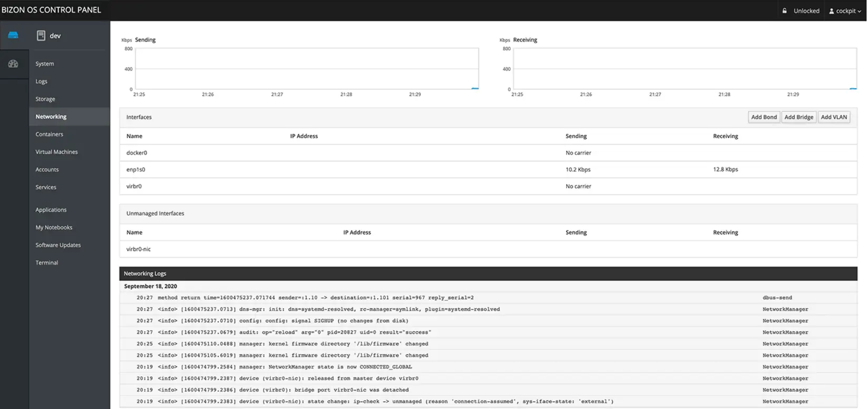Viewport: 868px width, 409px height.
Task: Click the 12.8 Kbps receiving value
Action: (x=725, y=170)
